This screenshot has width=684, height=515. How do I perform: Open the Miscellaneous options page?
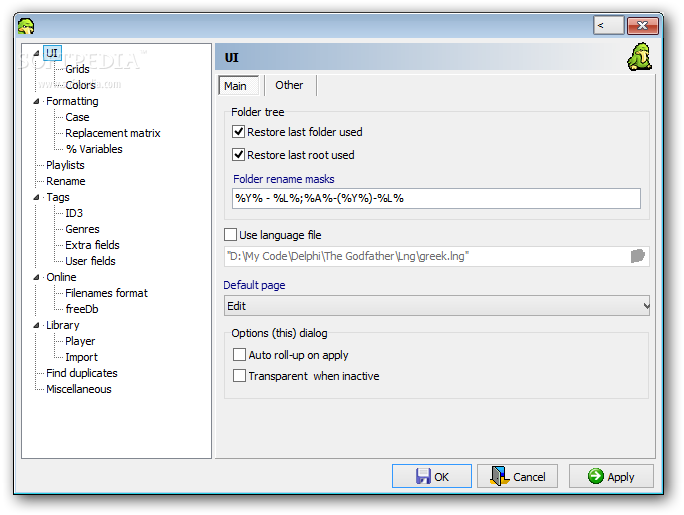pos(79,389)
